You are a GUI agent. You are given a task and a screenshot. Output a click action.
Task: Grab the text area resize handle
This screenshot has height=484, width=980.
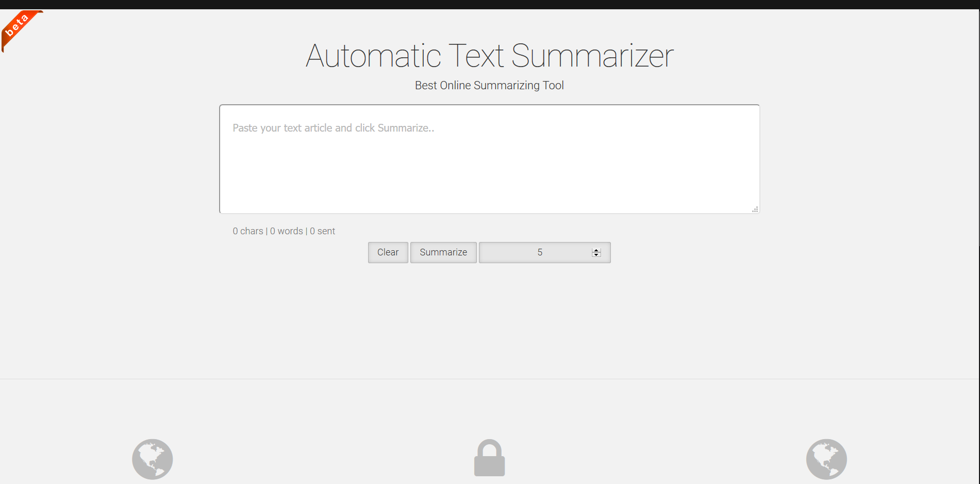point(755,209)
